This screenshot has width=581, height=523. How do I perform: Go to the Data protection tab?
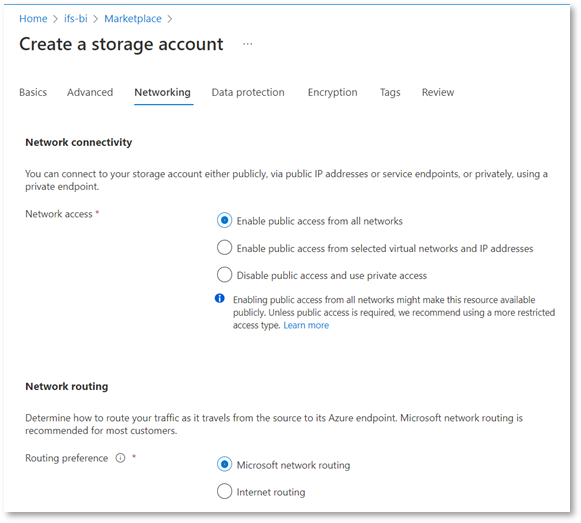click(x=248, y=92)
